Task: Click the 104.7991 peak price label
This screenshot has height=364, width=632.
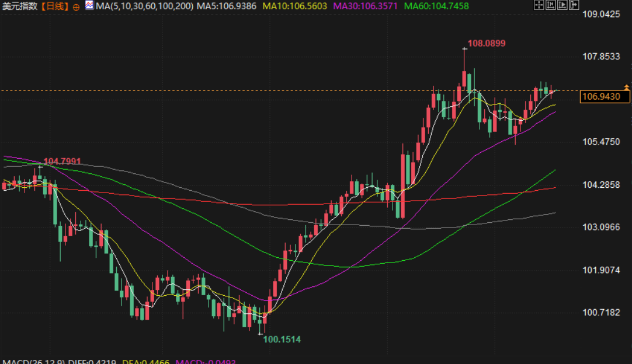Action: tap(62, 162)
